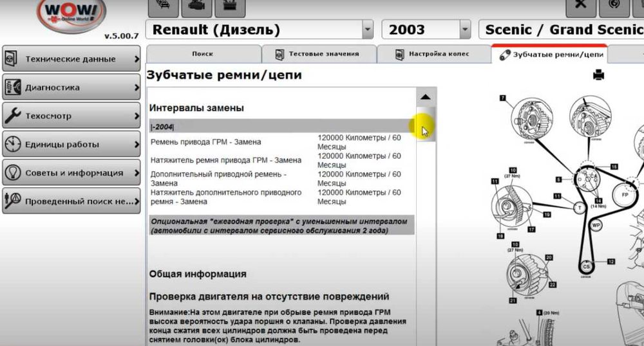Select the Зубчатые ремни/цепи tab
This screenshot has height=346, width=644.
pyautogui.click(x=549, y=54)
